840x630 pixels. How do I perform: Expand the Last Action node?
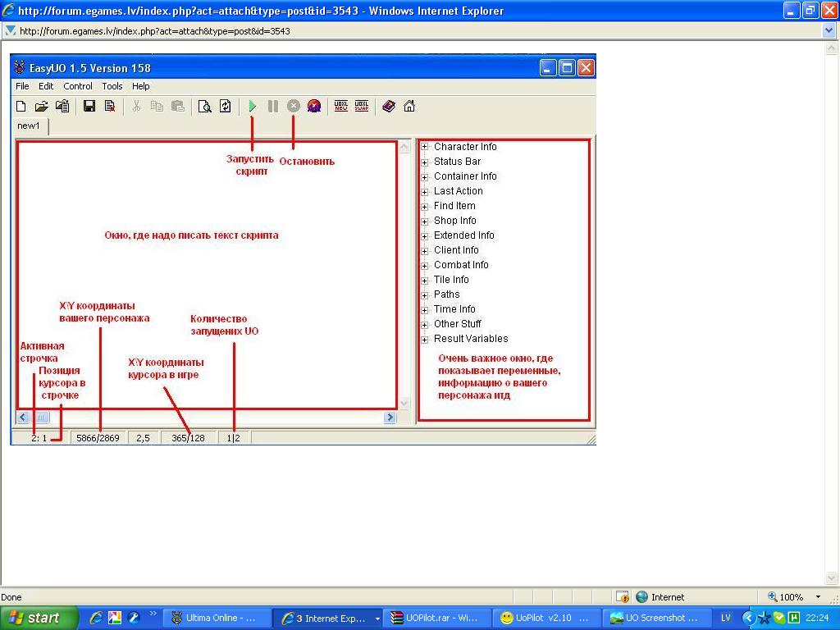(x=424, y=191)
